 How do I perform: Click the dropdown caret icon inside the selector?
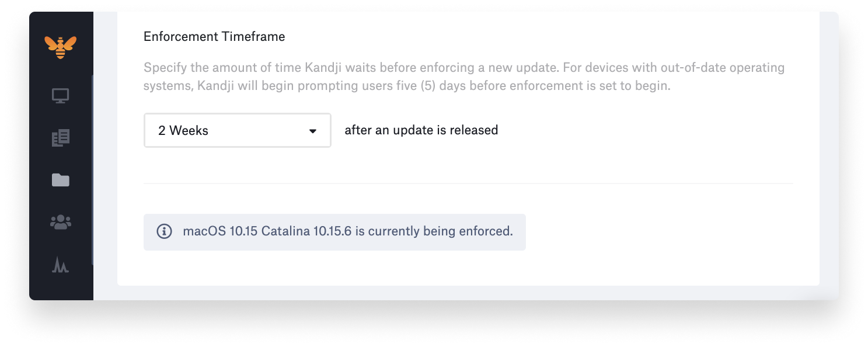[313, 130]
